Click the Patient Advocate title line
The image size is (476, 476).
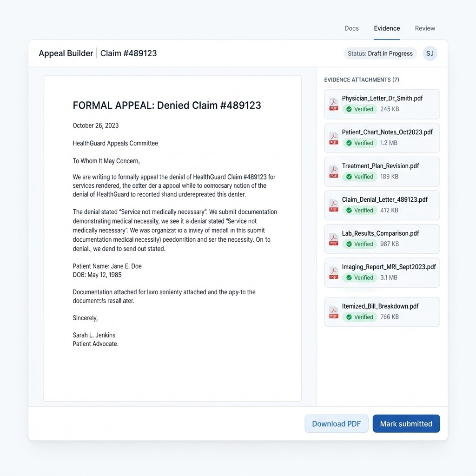(x=95, y=344)
